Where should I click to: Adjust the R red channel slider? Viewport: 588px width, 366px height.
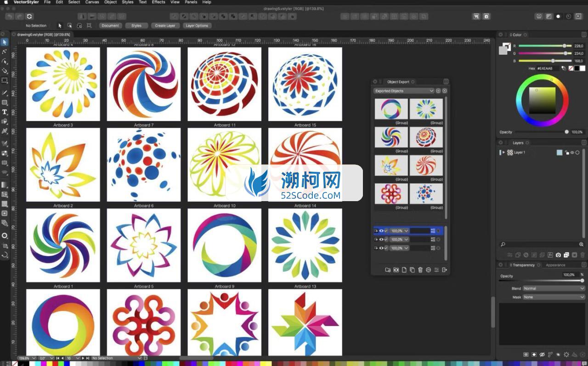545,46
